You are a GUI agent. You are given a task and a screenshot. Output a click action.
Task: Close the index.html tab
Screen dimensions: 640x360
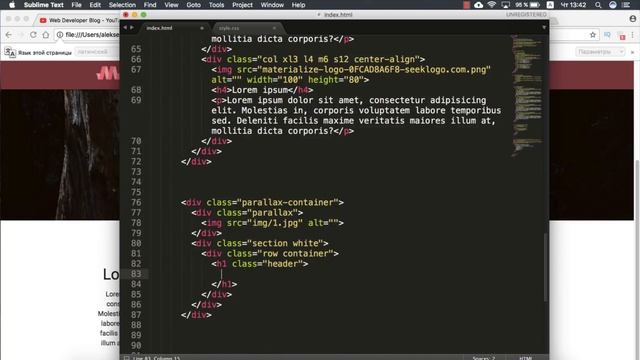(202, 28)
